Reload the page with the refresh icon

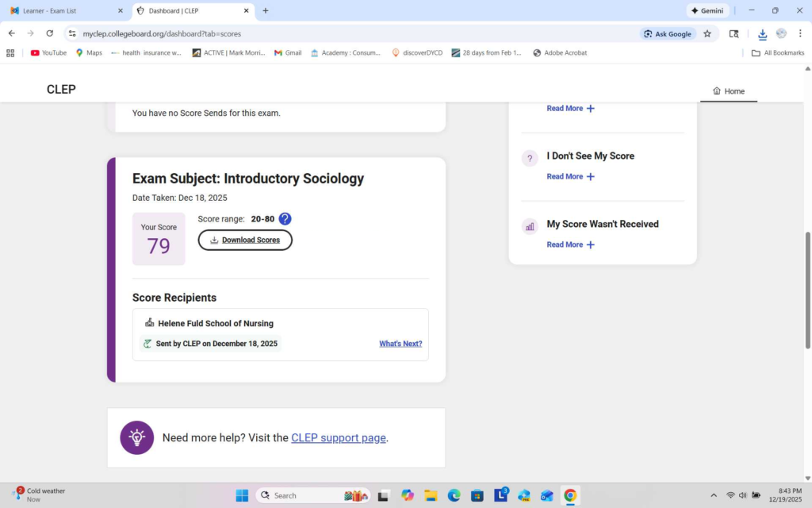(x=50, y=34)
